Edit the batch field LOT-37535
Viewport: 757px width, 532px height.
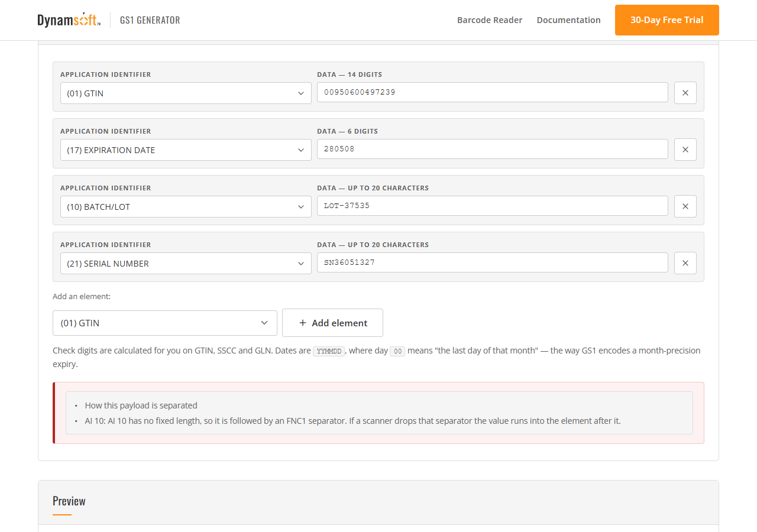pyautogui.click(x=493, y=206)
